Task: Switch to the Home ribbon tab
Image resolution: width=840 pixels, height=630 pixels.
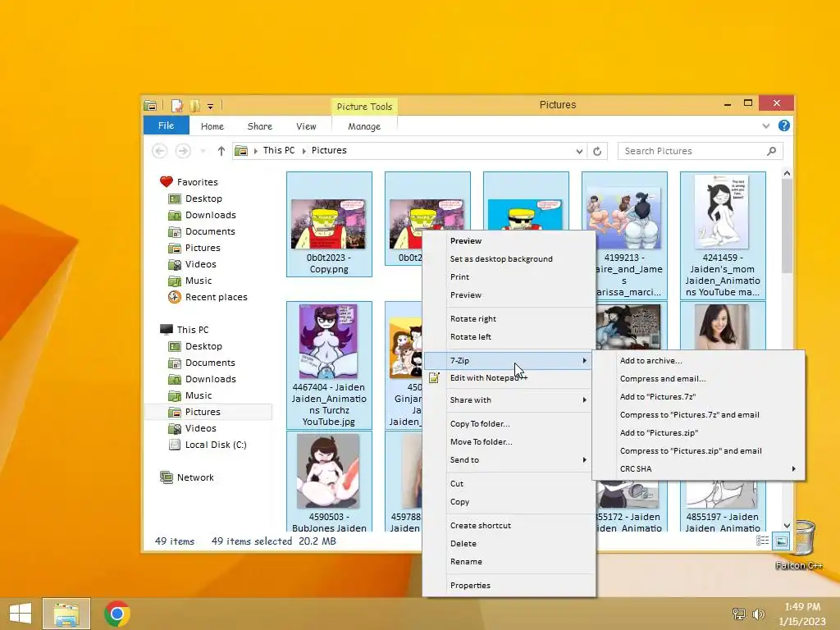Action: pyautogui.click(x=212, y=126)
